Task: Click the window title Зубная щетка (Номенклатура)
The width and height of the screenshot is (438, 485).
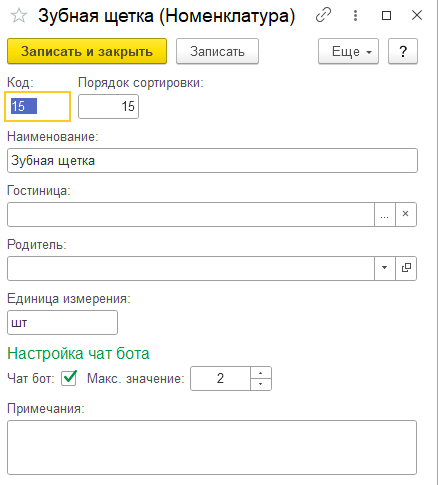Action: (x=167, y=16)
